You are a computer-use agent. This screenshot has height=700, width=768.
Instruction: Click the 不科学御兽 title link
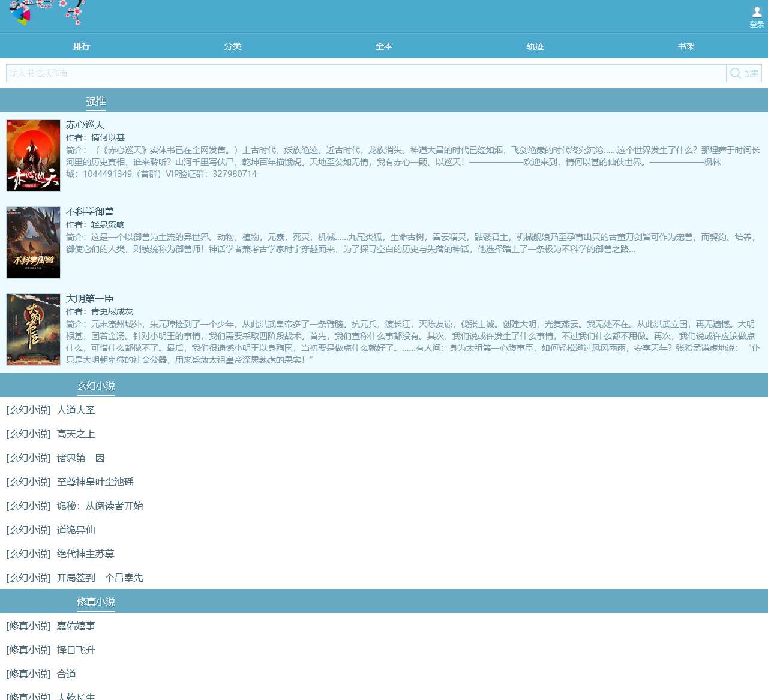(x=90, y=212)
